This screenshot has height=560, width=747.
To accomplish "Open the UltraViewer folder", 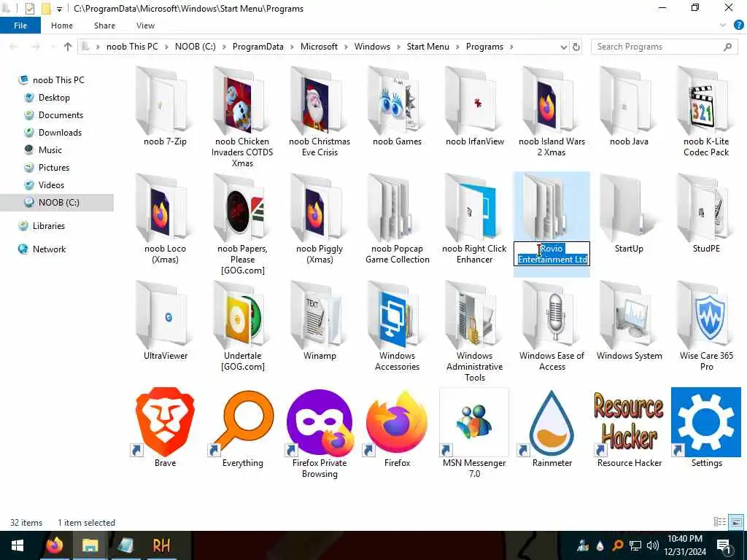I will pyautogui.click(x=165, y=321).
